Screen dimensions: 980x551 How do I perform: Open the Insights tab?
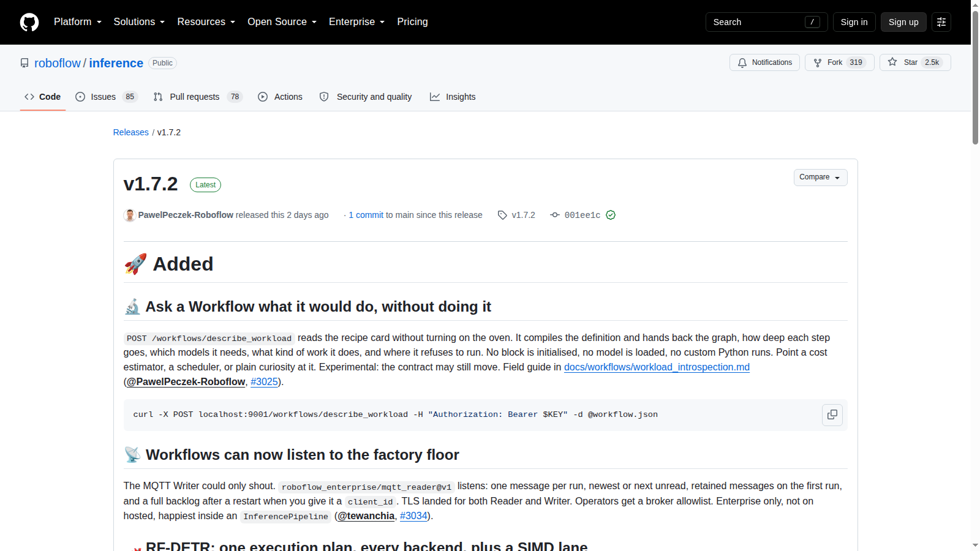click(x=453, y=97)
